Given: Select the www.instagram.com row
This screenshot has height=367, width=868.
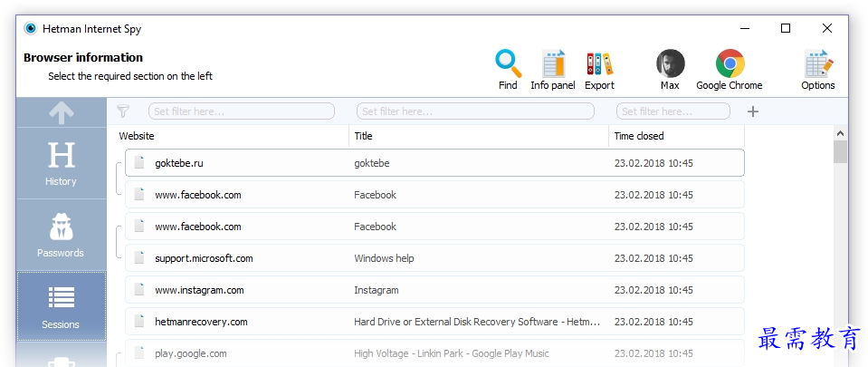Looking at the screenshot, I should pos(434,290).
